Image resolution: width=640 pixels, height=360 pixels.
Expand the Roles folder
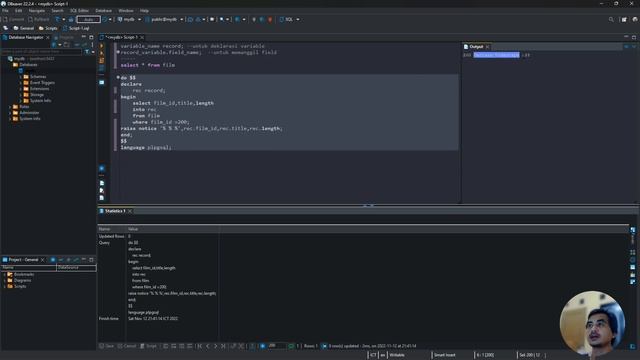click(10, 107)
